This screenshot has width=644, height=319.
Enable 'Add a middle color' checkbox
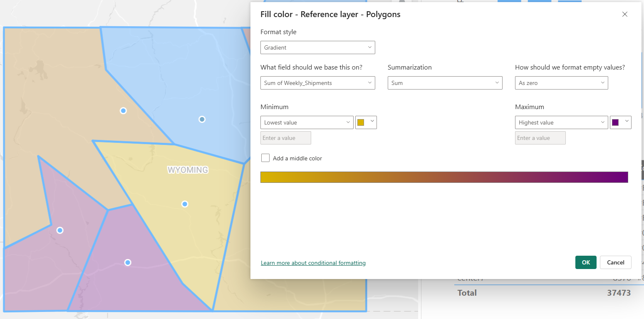pos(265,158)
